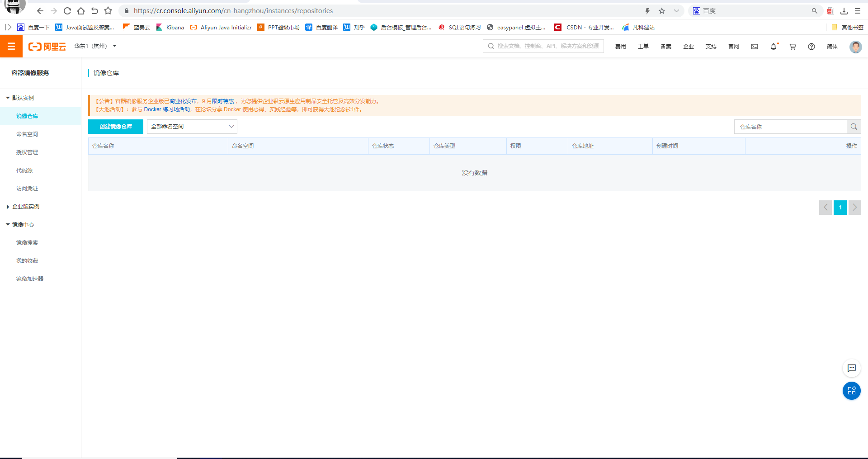Click the 阿里云 logo
868x459 pixels.
[x=47, y=46]
